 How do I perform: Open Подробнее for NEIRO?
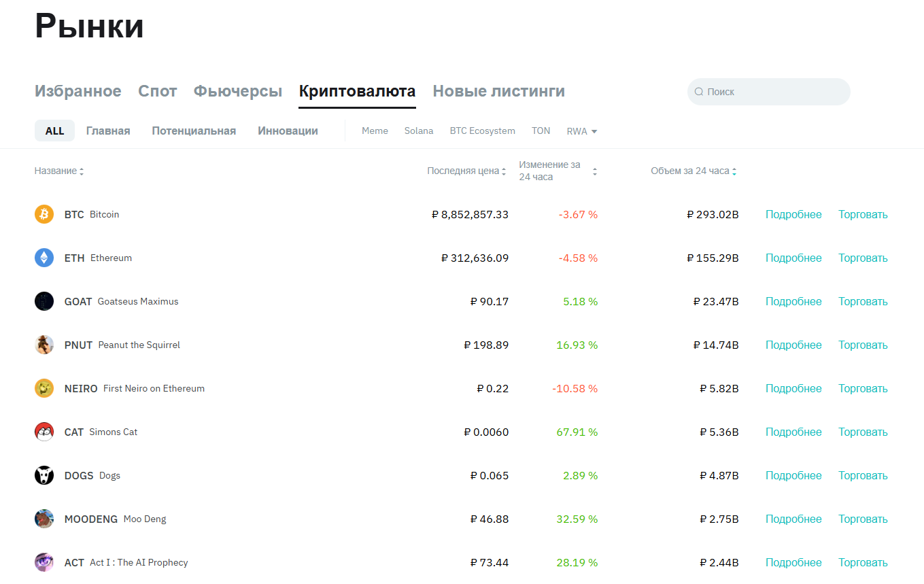[x=793, y=388]
